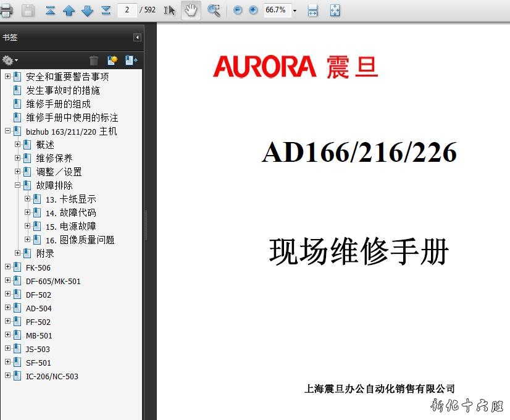
Task: Select the marquee zoom tool
Action: (214, 10)
